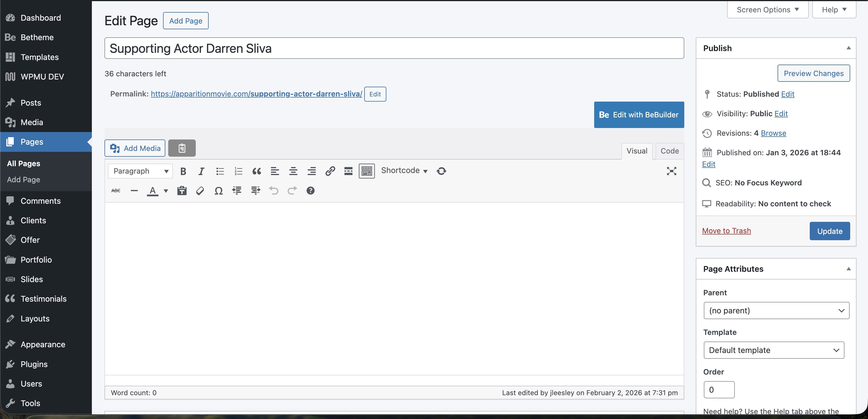Screen dimensions: 868x419
Task: Click the insert link icon
Action: 330,171
